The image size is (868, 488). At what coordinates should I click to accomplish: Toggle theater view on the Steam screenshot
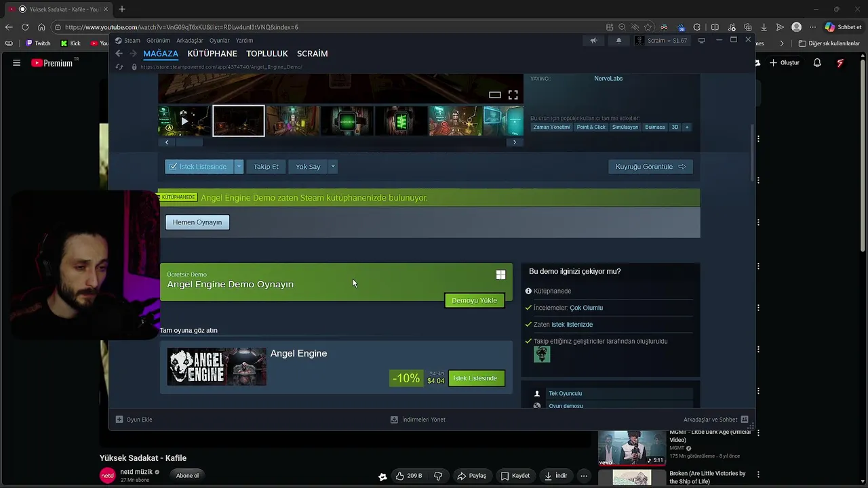495,95
